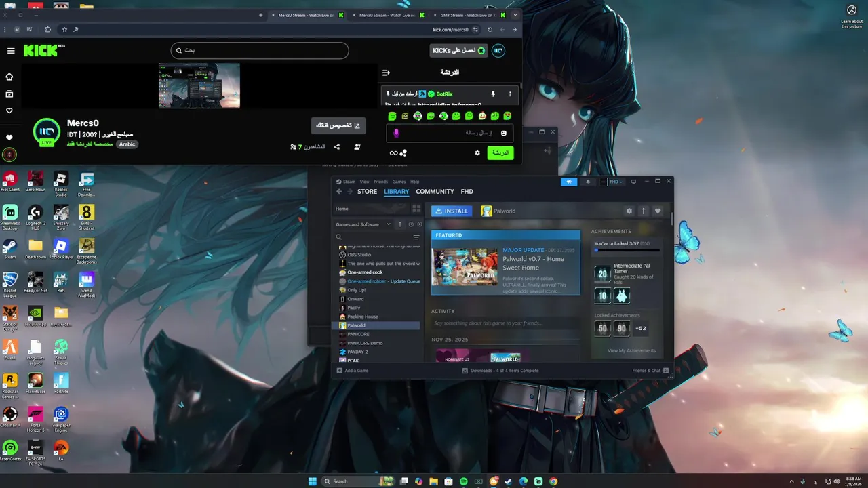Image resolution: width=868 pixels, height=488 pixels.
Task: Select Packing House in Steam library list
Action: (378, 317)
